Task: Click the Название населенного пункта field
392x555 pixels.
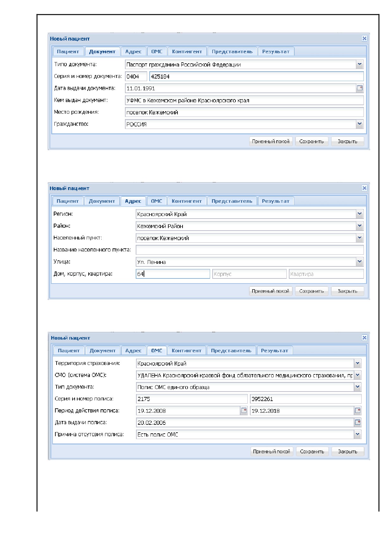Action: (250, 250)
